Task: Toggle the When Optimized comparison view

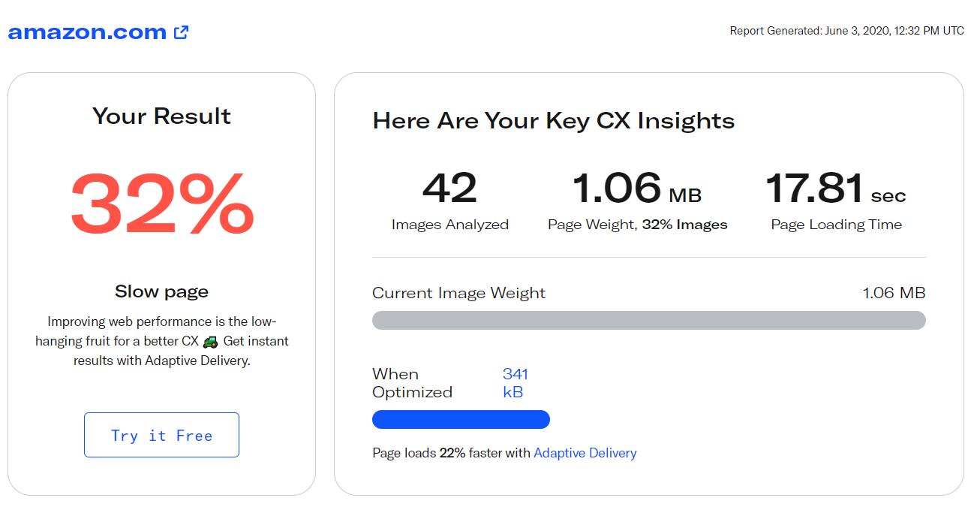Action: tap(411, 382)
